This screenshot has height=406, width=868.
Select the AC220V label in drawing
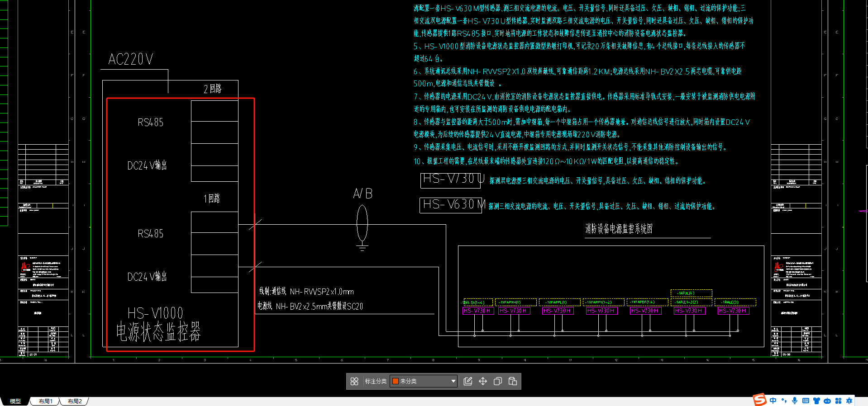130,59
